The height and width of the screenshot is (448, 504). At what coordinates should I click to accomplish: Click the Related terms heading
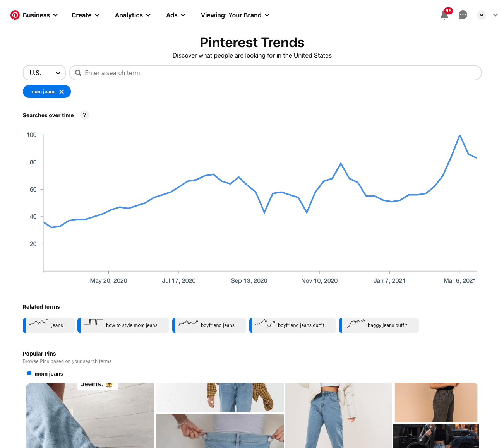tap(41, 307)
